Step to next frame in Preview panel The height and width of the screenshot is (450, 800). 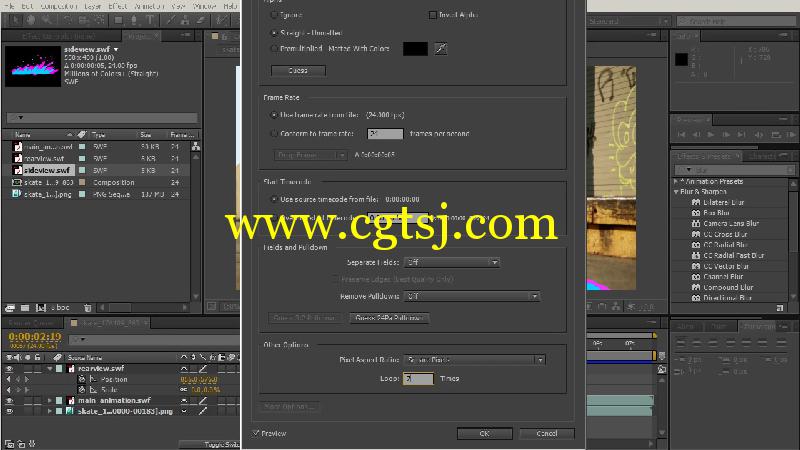point(726,135)
